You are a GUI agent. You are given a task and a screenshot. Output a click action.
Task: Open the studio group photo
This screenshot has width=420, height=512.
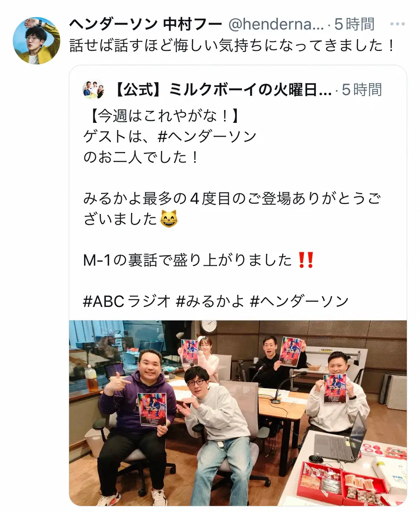coord(238,413)
